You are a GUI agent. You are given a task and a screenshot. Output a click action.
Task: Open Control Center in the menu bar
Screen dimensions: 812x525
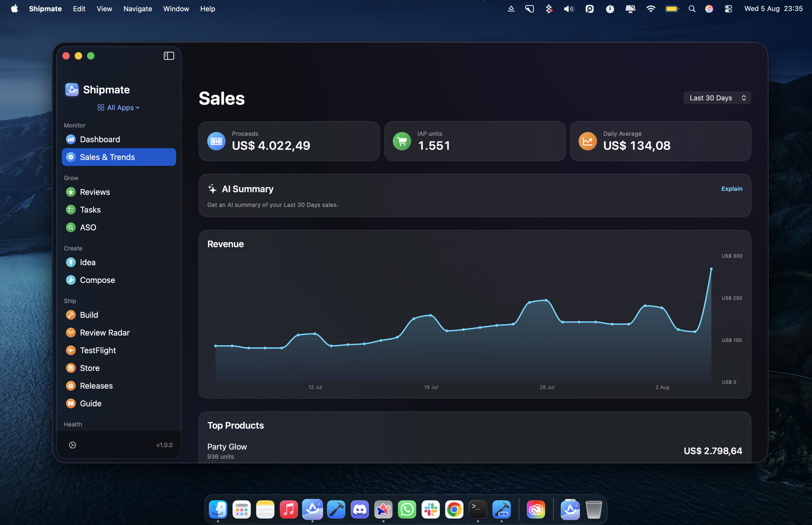coord(728,8)
